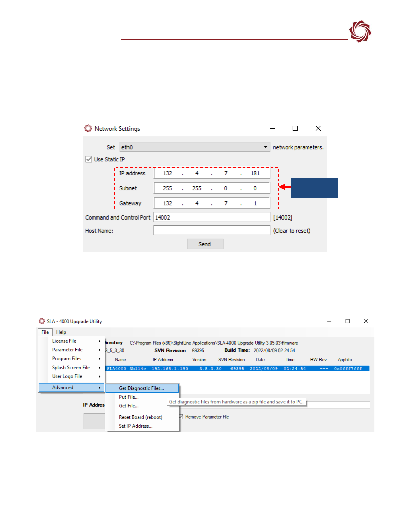Uncheck the Use Static IP checkbox
Screen dimensions: 411x532
[89, 159]
